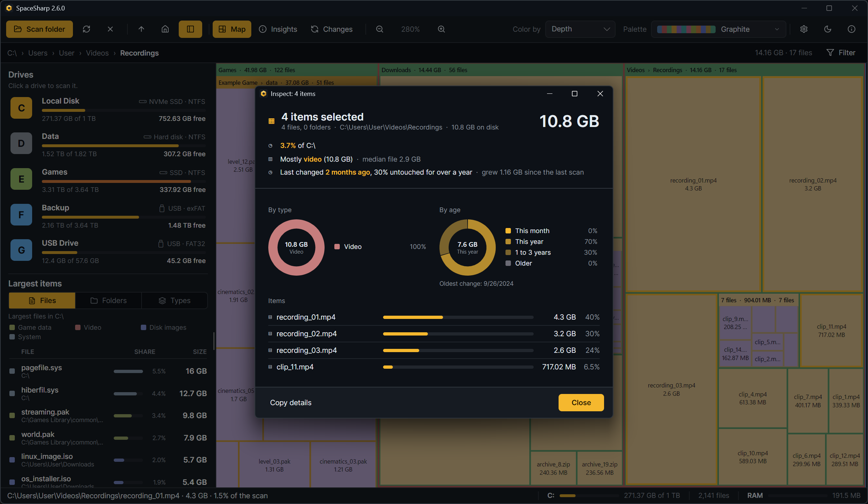This screenshot has height=504, width=868.
Task: Open the Graphite palette dropdown
Action: (x=719, y=29)
